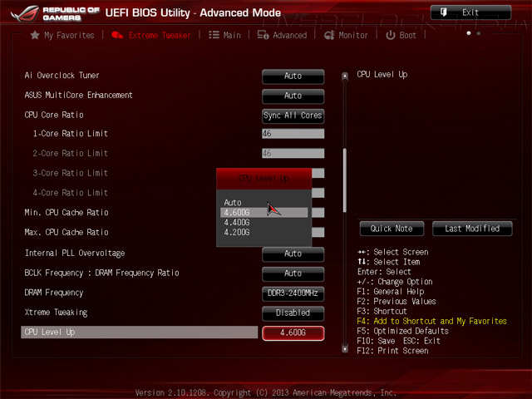Click the door icon on Exit button
The height and width of the screenshot is (399, 532).
443,12
